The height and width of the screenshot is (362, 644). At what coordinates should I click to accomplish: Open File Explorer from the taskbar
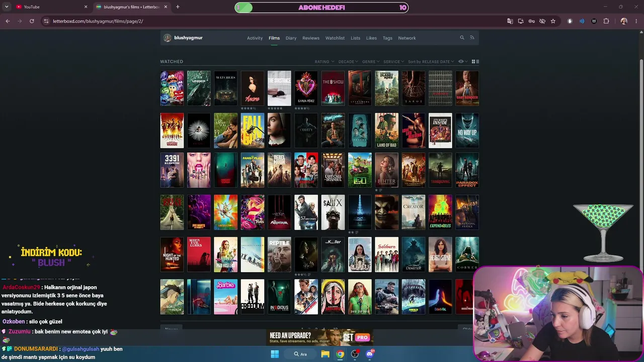[x=325, y=354]
